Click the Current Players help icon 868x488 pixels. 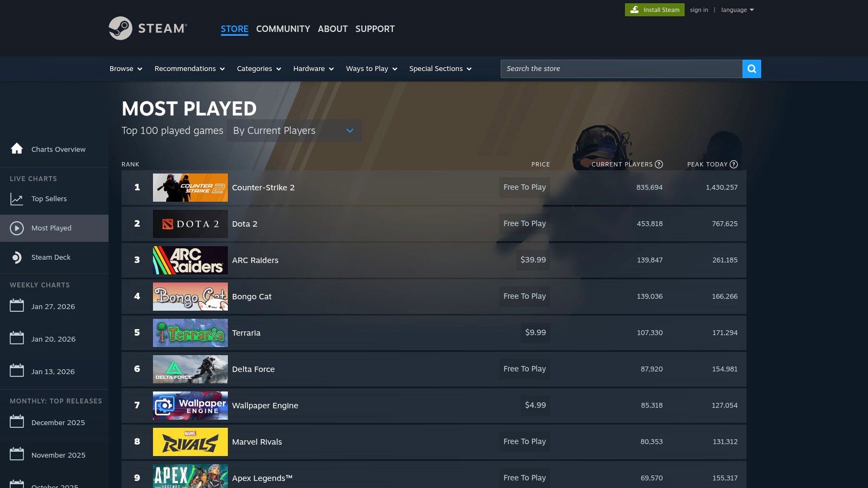pos(659,164)
